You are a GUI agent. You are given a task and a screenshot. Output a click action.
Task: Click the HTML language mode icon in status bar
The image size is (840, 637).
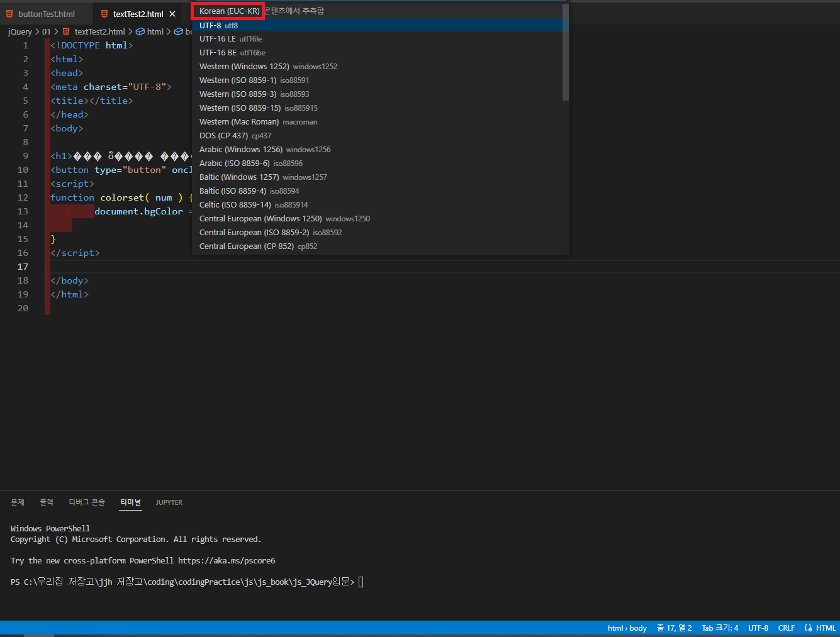click(809, 628)
